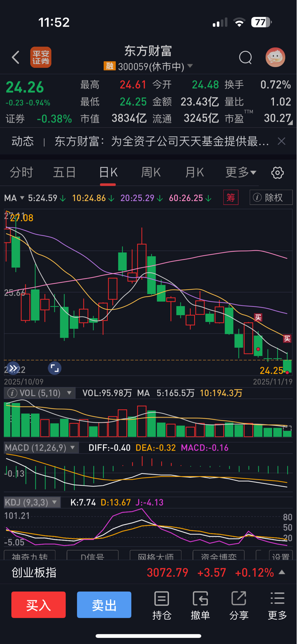
Task: Expand the MACD (12,26,9) dropdown
Action: click(x=41, y=448)
